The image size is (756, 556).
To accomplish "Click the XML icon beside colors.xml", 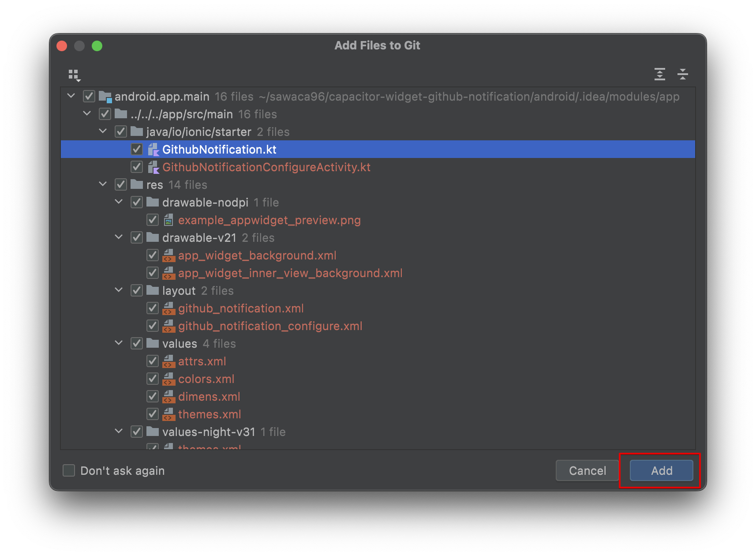I will [169, 379].
